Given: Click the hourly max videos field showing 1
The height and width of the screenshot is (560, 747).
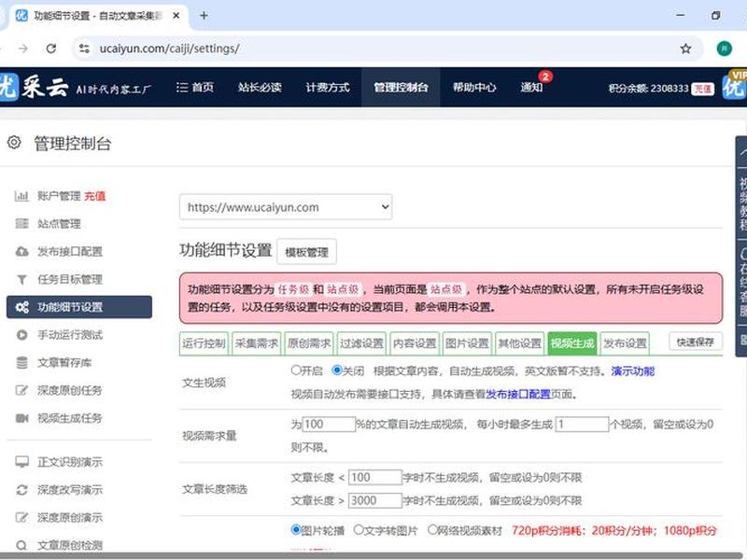Looking at the screenshot, I should pos(582,424).
